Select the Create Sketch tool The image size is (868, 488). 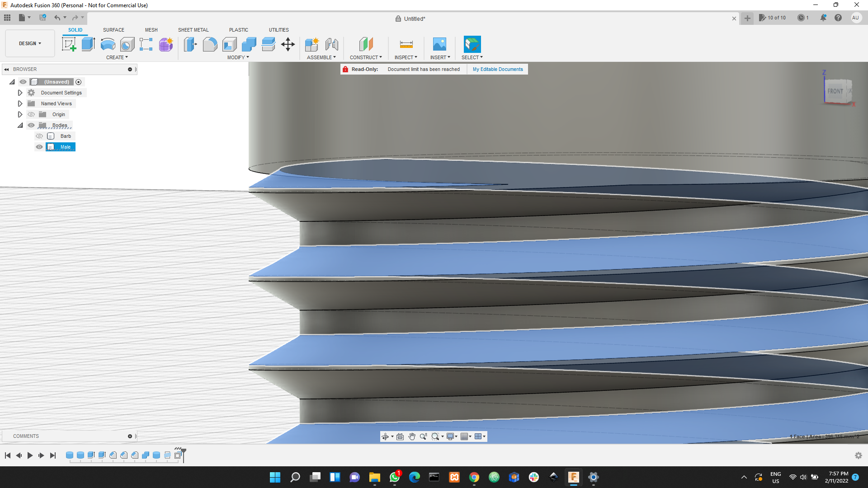coord(69,44)
